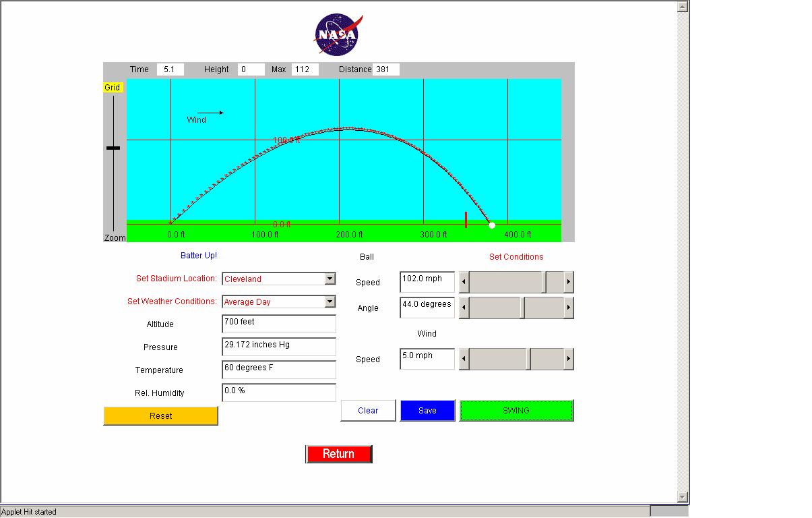Click right arrow of ball Speed slider

(x=569, y=282)
